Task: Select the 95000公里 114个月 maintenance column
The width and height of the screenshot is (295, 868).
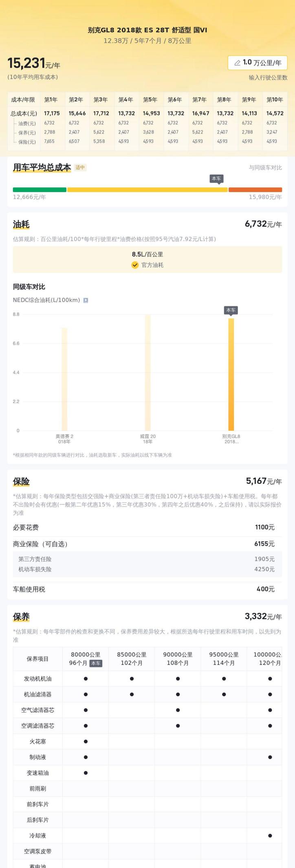Action: 224,658
